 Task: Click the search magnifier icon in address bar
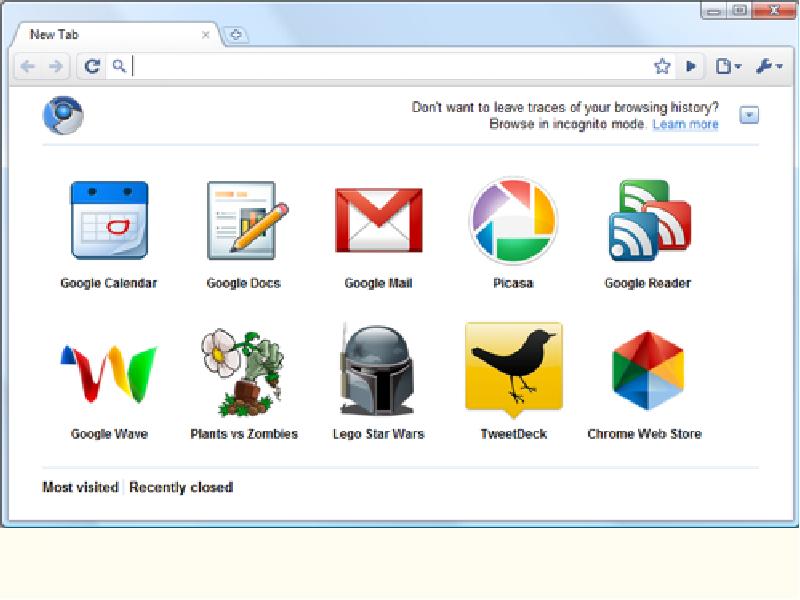[x=119, y=66]
